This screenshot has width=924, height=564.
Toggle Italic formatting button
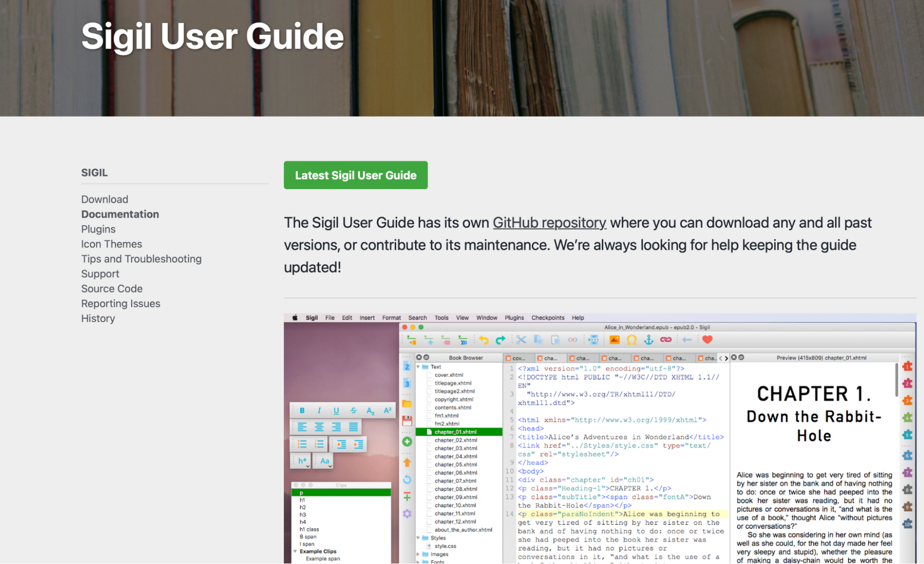click(x=319, y=410)
